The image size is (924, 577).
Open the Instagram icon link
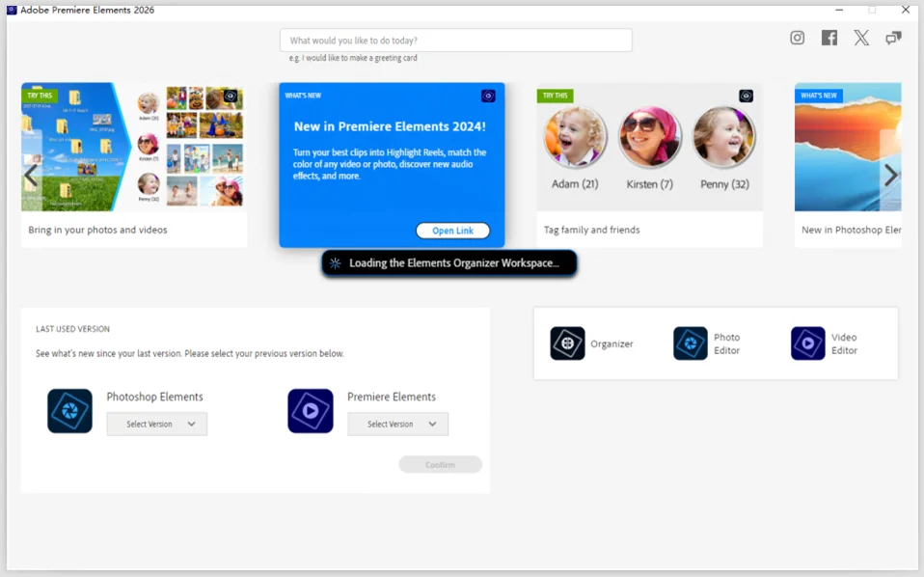(x=797, y=38)
